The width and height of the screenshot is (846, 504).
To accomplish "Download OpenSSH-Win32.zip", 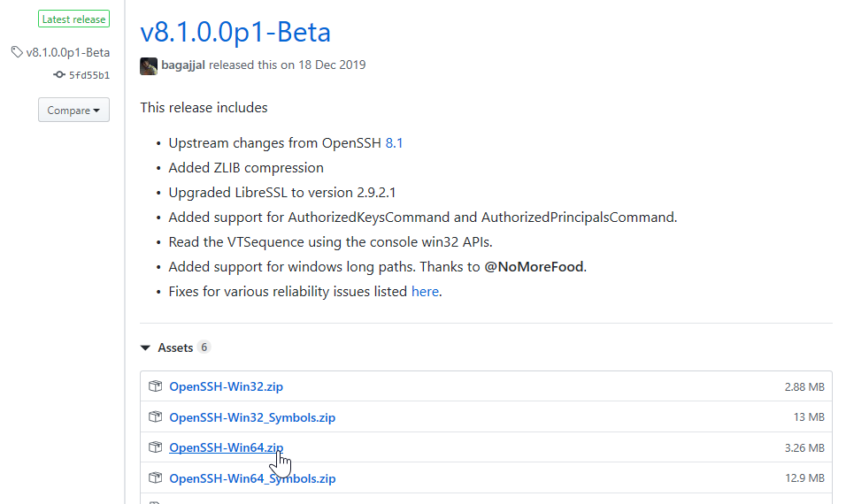I will pyautogui.click(x=226, y=386).
